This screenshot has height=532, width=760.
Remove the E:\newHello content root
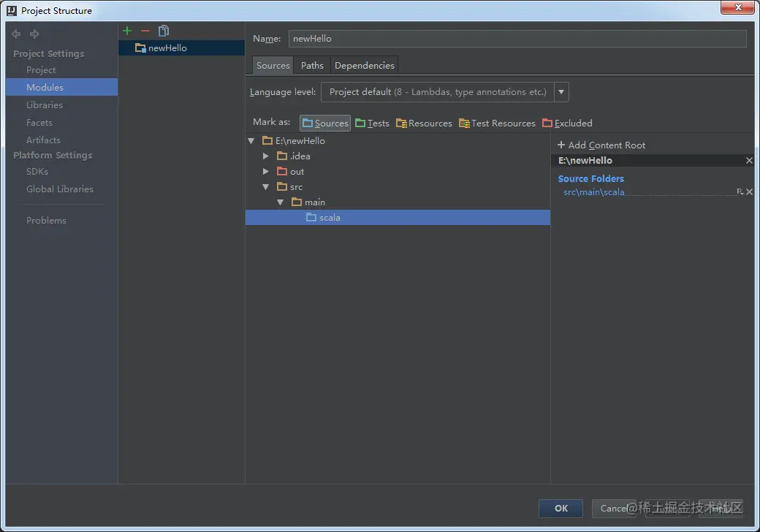(x=749, y=160)
